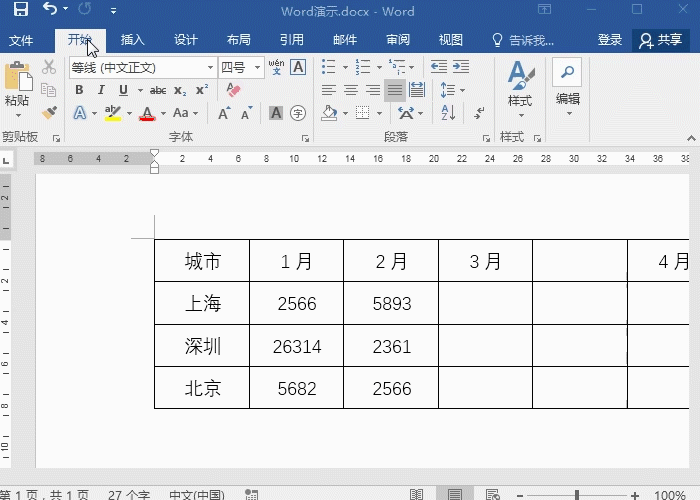Screen dimensions: 700x500
Task: Copy selection with the copy icon
Action: point(49,90)
